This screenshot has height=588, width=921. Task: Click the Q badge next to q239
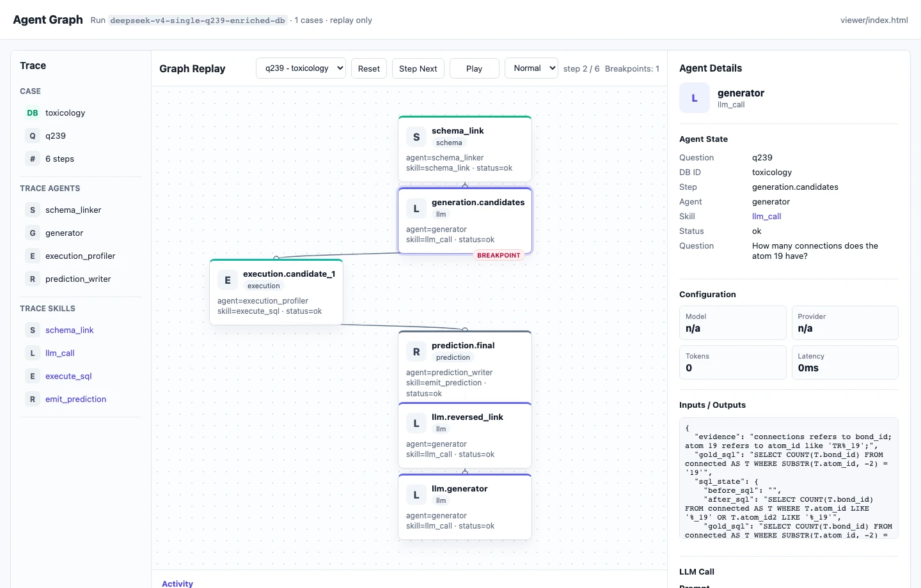33,136
